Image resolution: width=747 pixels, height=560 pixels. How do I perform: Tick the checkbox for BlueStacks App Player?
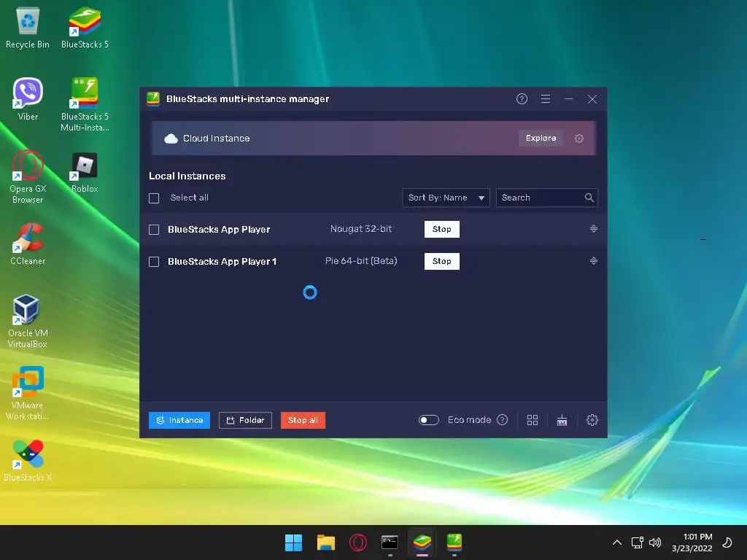pyautogui.click(x=154, y=230)
